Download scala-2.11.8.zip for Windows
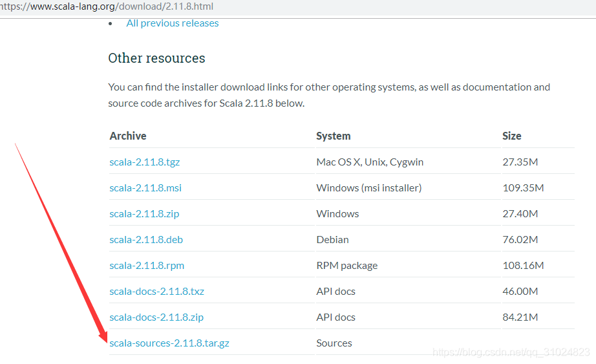The image size is (596, 364). coord(144,214)
